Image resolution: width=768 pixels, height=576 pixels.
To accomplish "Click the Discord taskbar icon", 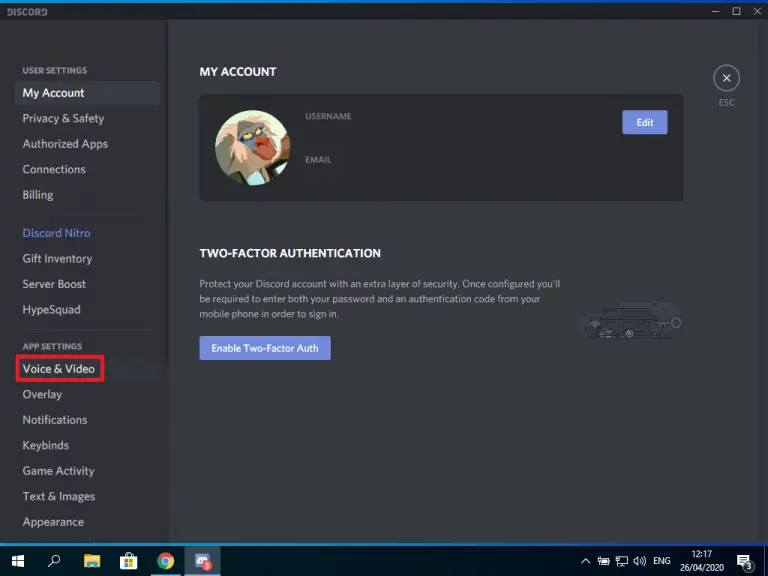I will pyautogui.click(x=202, y=561).
